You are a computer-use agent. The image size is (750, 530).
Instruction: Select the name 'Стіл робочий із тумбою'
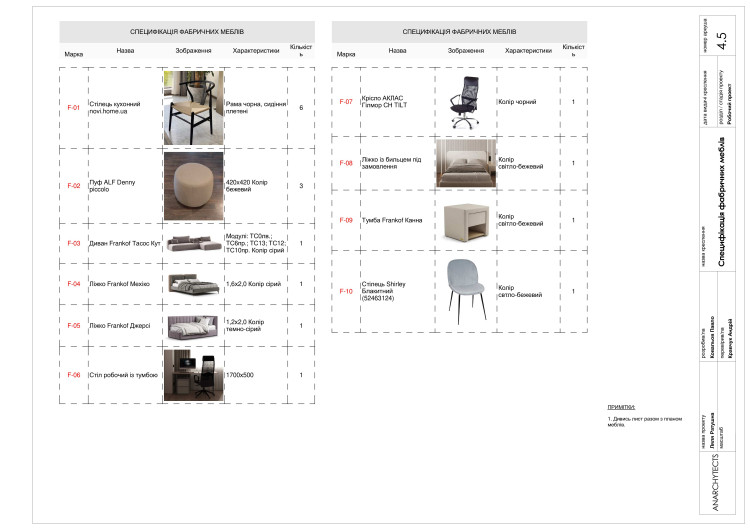(123, 375)
